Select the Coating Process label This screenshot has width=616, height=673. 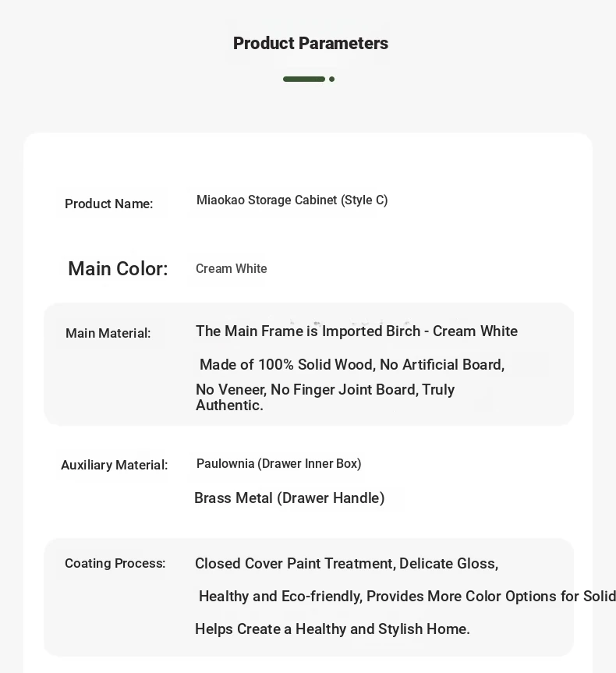[x=115, y=563]
